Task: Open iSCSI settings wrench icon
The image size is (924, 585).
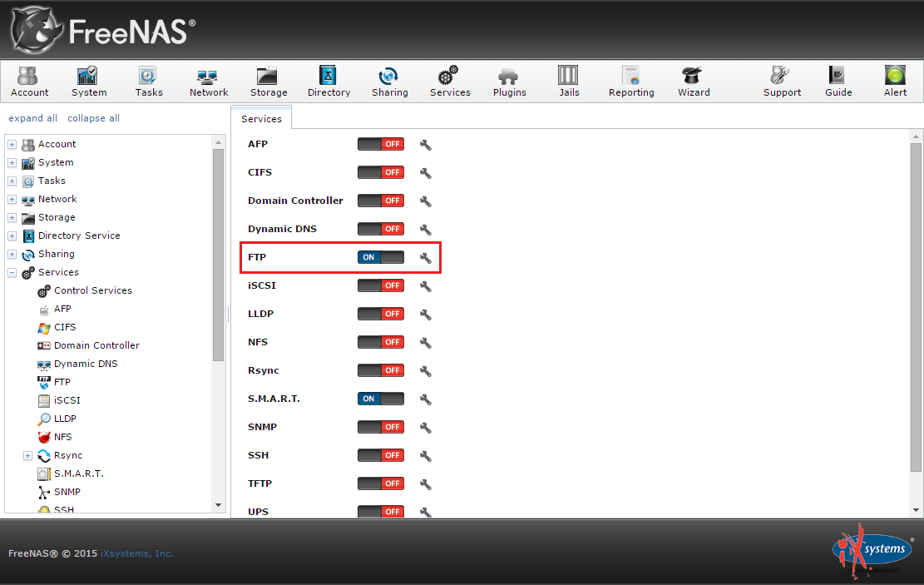Action: pos(426,286)
